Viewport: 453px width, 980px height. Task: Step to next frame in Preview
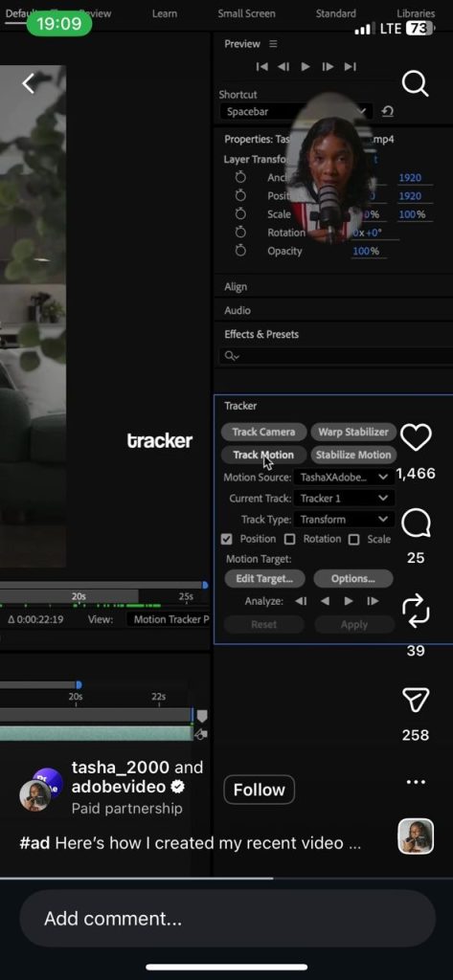(x=328, y=67)
